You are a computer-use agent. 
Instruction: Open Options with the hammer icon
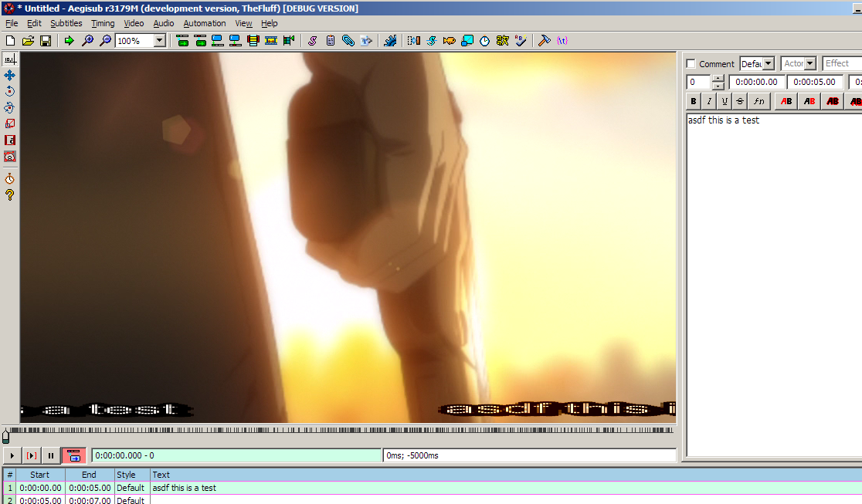point(545,41)
